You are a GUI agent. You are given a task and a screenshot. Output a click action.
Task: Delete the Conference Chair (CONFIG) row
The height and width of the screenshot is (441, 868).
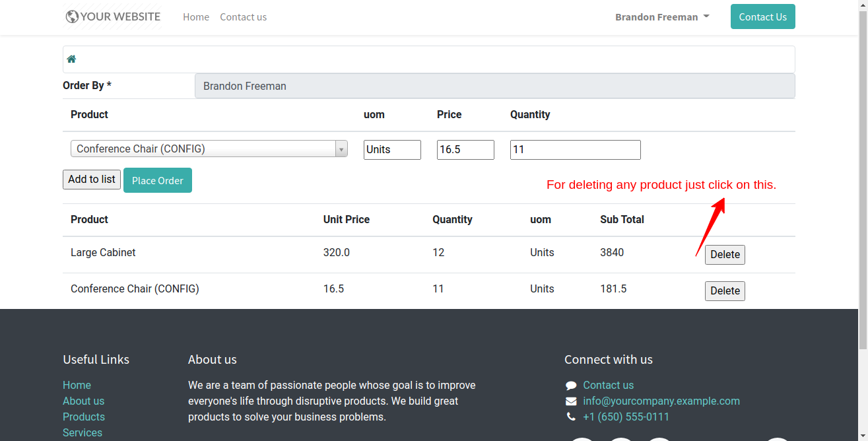click(725, 291)
